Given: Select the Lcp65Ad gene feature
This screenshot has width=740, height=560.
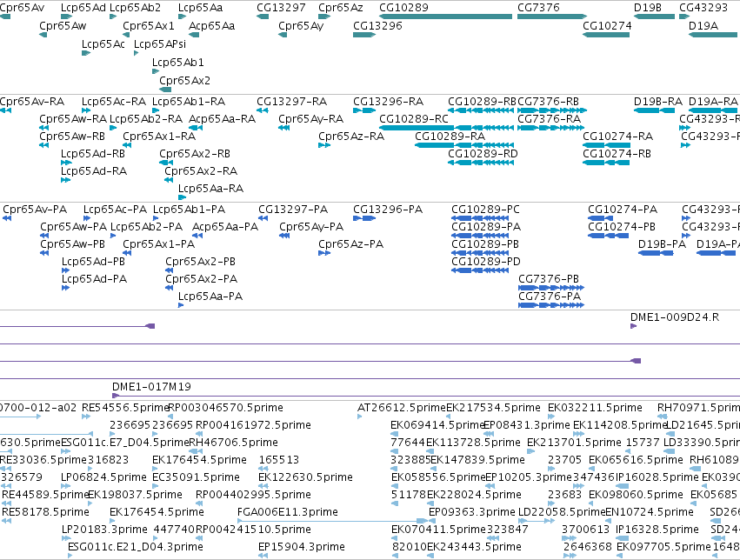Looking at the screenshot, I should pyautogui.click(x=67, y=17).
